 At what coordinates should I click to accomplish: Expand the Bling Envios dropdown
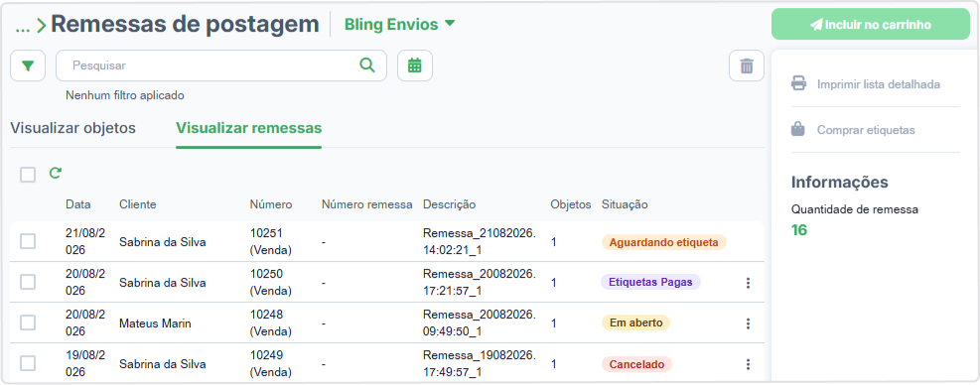pos(399,25)
